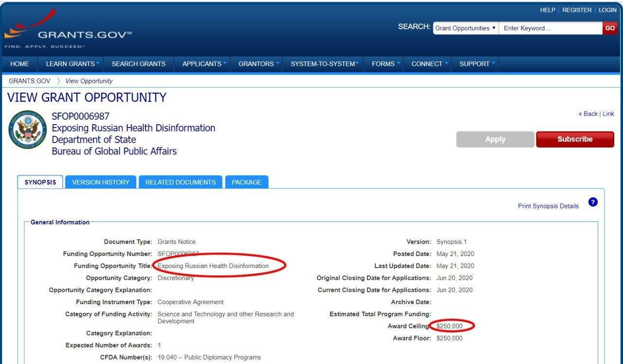
Task: Switch to VERSION HISTORY tab
Action: click(101, 182)
